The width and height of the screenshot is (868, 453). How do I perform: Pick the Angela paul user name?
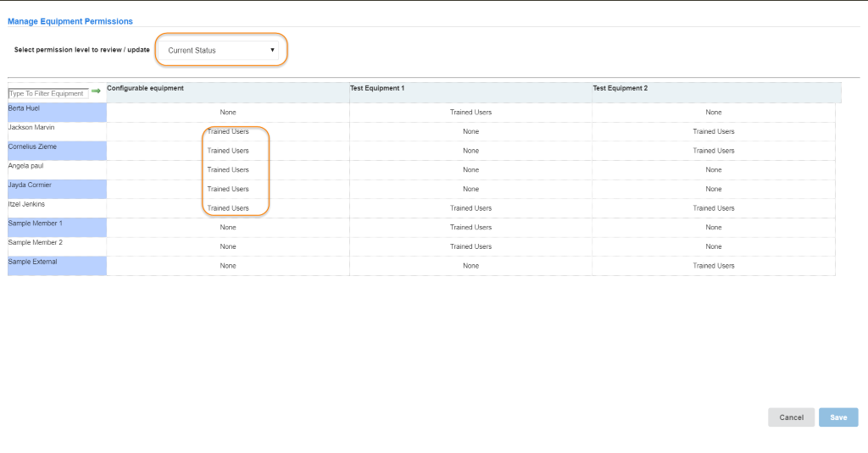click(27, 166)
